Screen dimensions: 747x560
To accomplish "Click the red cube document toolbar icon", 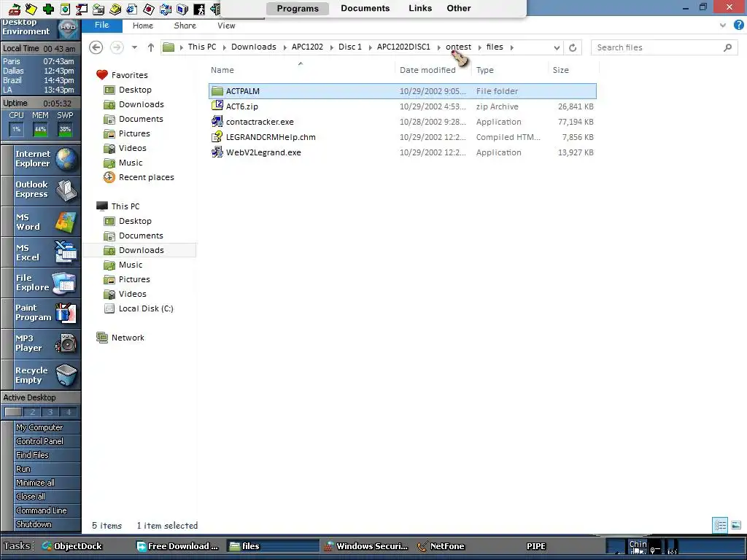I will (x=149, y=9).
